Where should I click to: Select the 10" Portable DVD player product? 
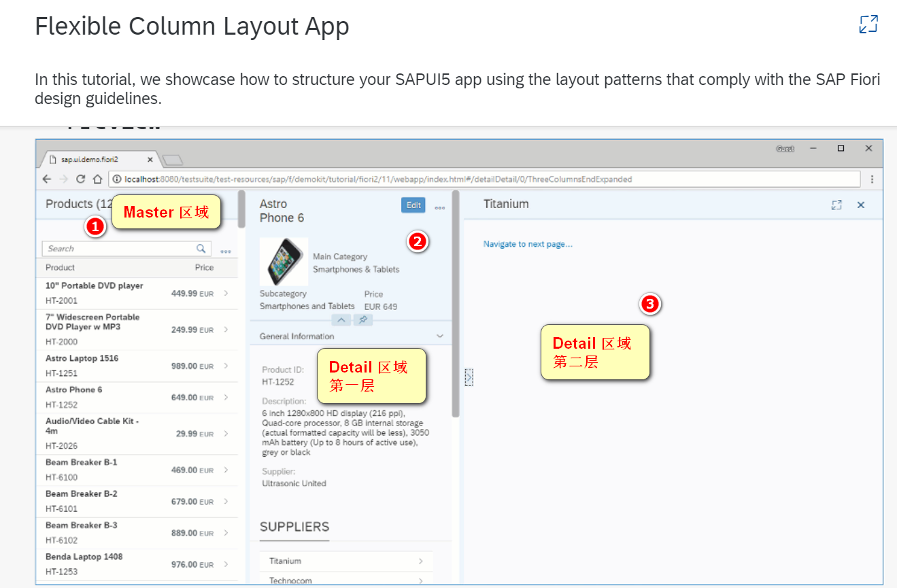[x=136, y=293]
